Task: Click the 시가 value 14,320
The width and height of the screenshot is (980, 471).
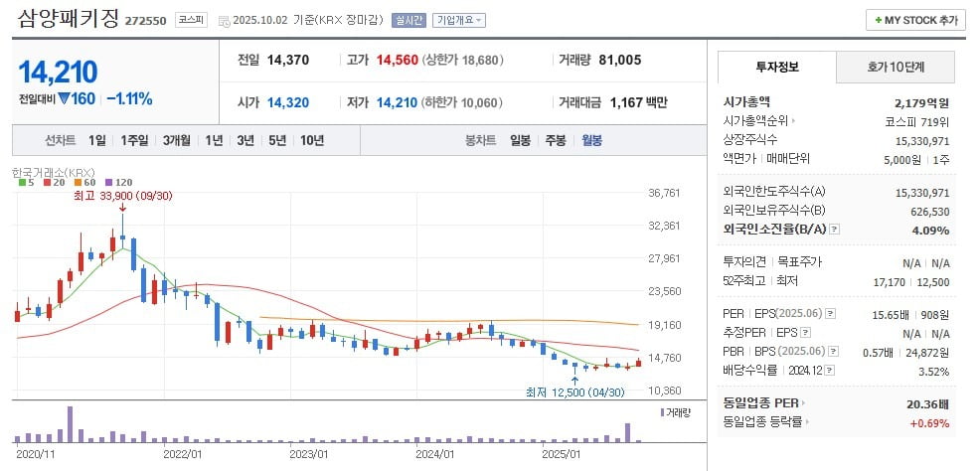Action: [x=288, y=102]
